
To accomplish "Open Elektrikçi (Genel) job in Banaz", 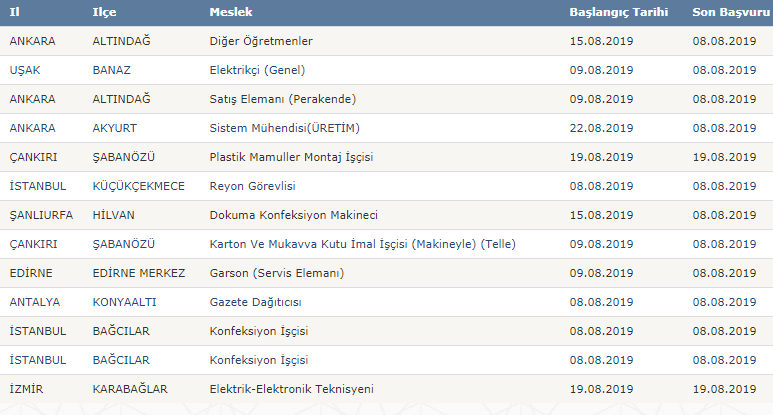I will pyautogui.click(x=257, y=70).
